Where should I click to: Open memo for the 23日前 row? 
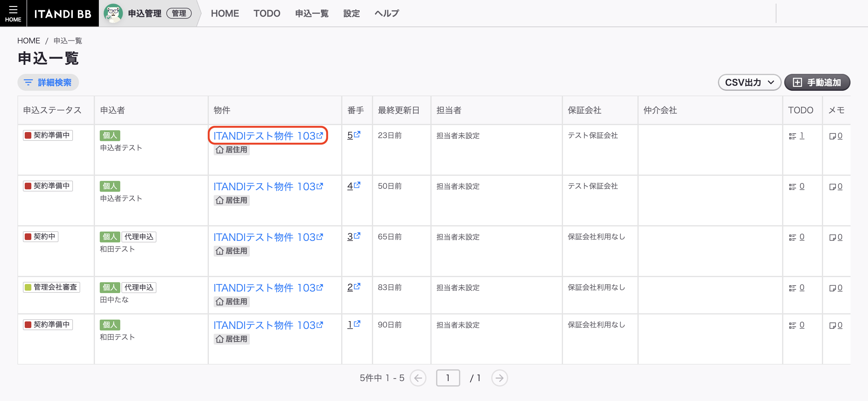(836, 136)
